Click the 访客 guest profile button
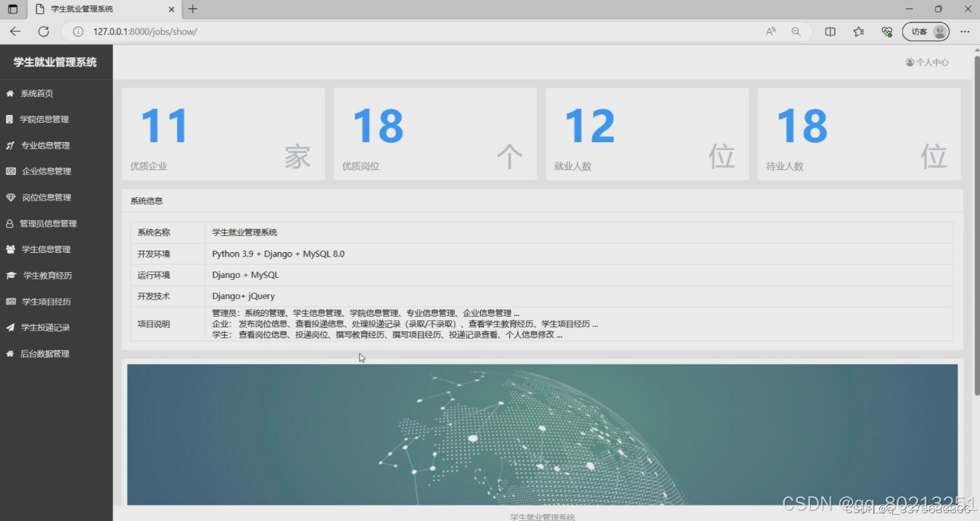The height and width of the screenshot is (521, 980). click(x=926, y=31)
